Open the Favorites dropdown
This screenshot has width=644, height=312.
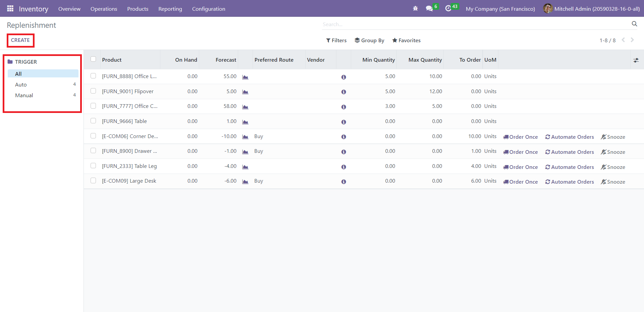[406, 40]
